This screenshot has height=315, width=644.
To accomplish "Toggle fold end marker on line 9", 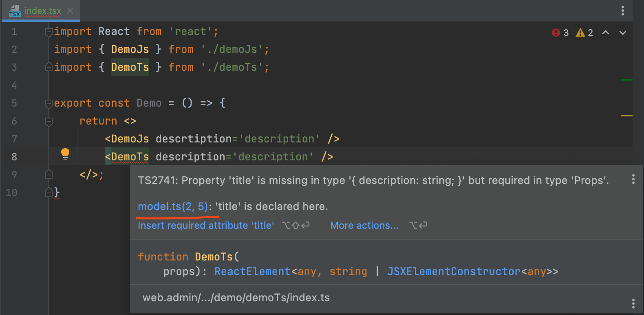I will click(x=49, y=175).
